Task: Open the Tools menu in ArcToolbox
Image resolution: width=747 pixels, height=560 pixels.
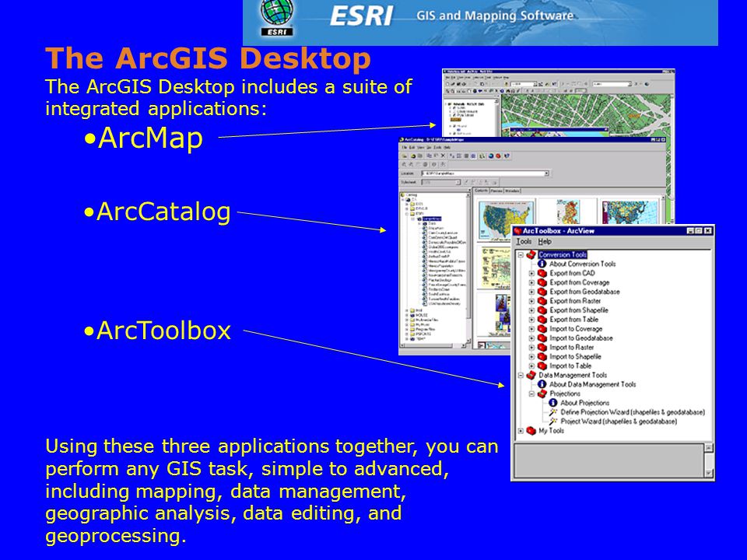Action: [524, 242]
